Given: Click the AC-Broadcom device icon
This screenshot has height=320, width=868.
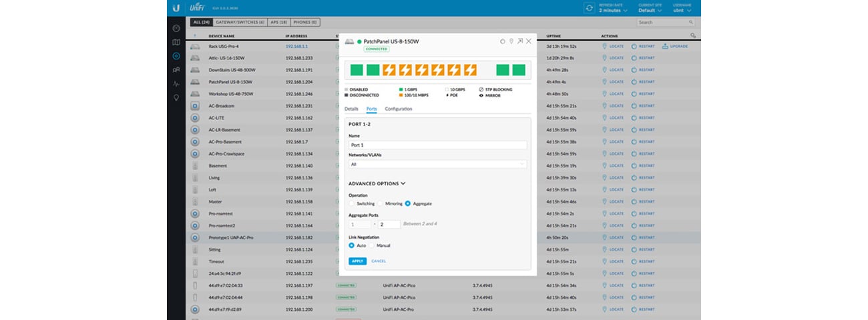Looking at the screenshot, I should coord(195,106).
